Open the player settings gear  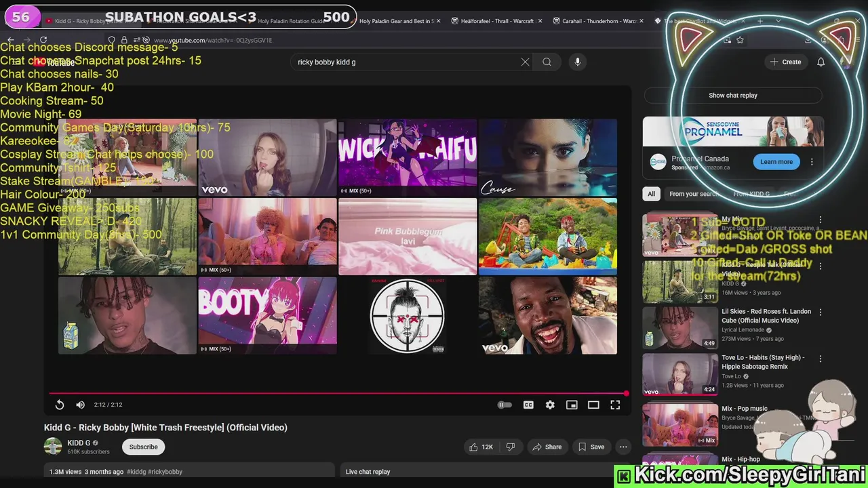[x=550, y=405]
